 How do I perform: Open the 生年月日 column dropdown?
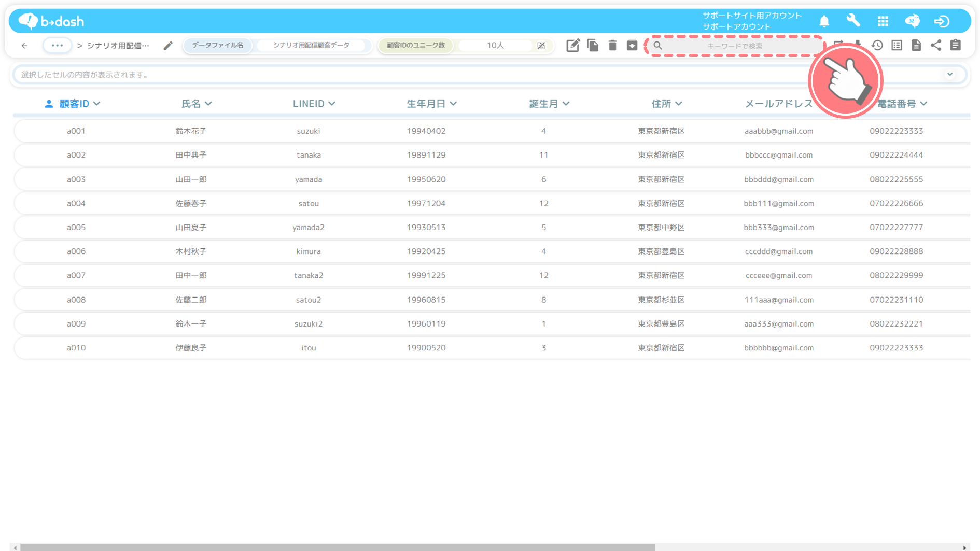tap(453, 104)
